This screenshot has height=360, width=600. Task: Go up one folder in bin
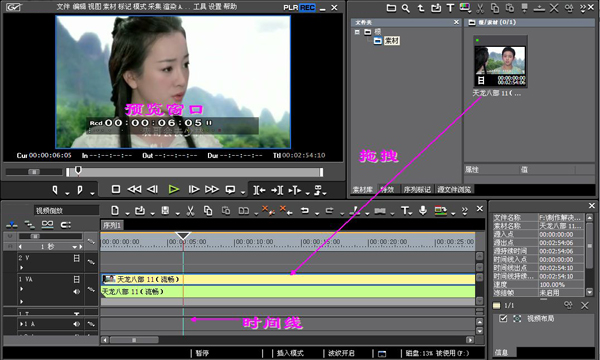click(421, 8)
